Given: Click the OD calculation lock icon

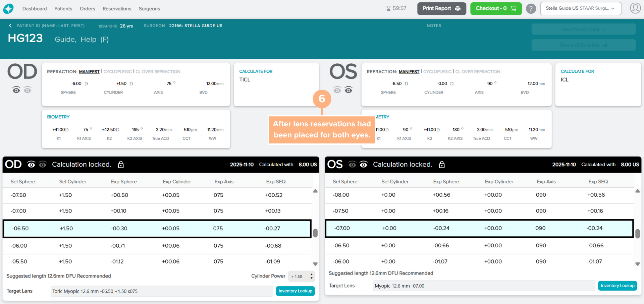Looking at the screenshot, I should pos(121,165).
